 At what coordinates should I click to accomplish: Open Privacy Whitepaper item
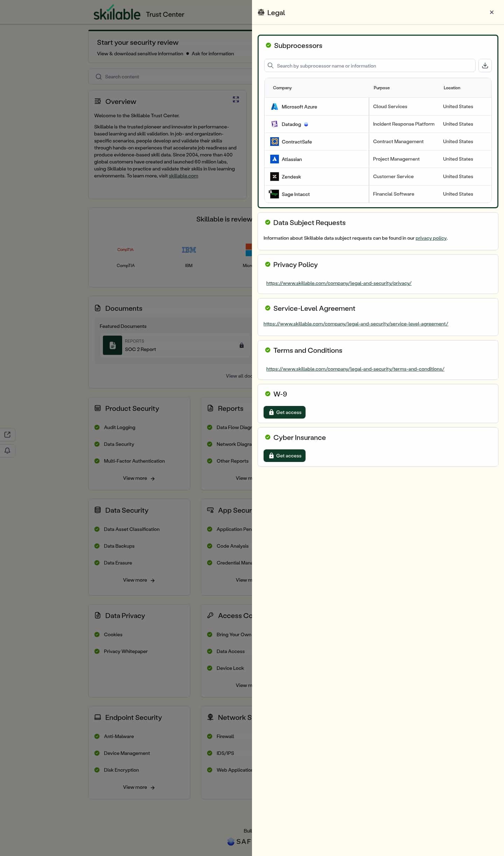pyautogui.click(x=126, y=651)
